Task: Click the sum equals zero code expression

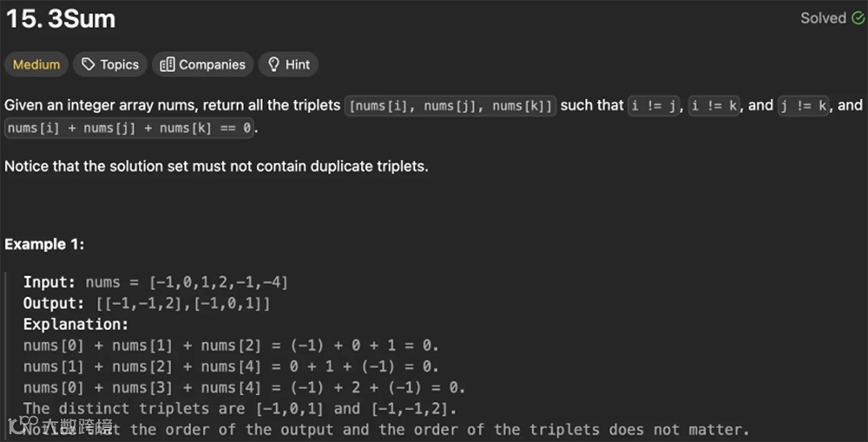Action: (129, 128)
